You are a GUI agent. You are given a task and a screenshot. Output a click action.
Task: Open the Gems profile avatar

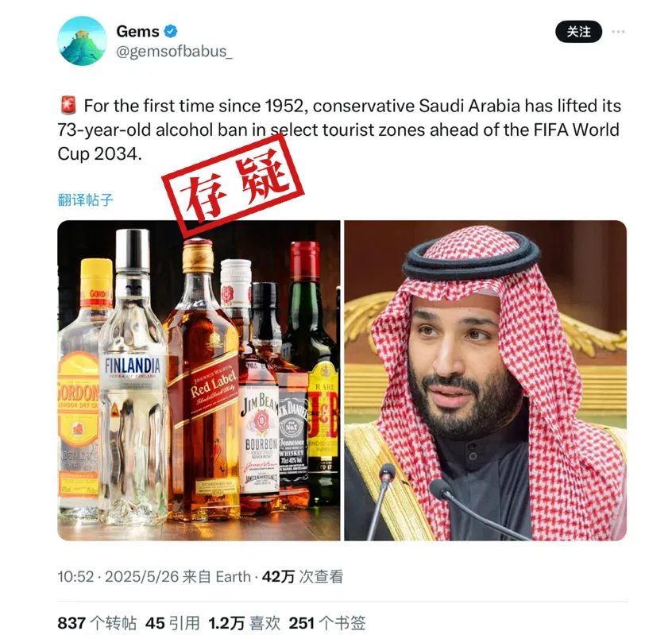pyautogui.click(x=83, y=41)
